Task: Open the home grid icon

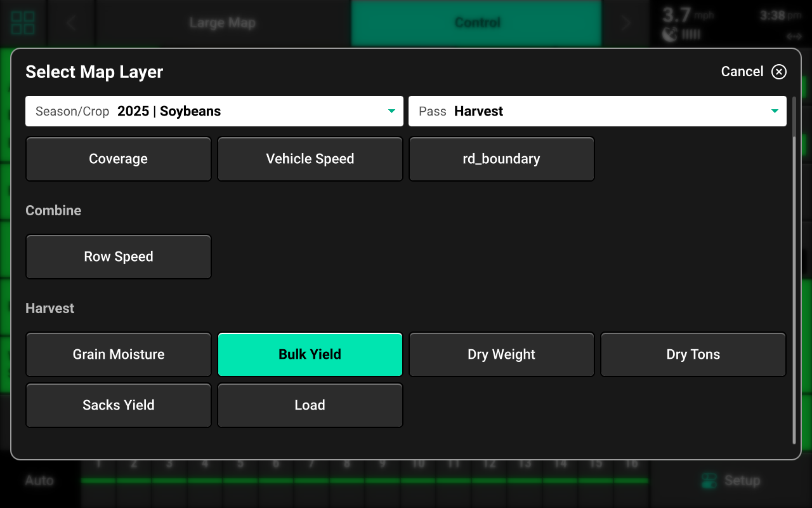Action: (x=23, y=23)
